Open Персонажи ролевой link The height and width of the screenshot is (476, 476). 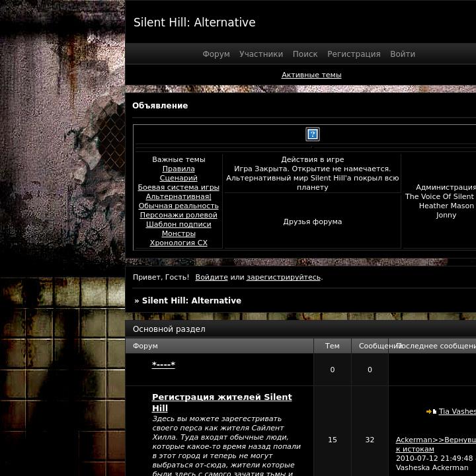coord(178,215)
